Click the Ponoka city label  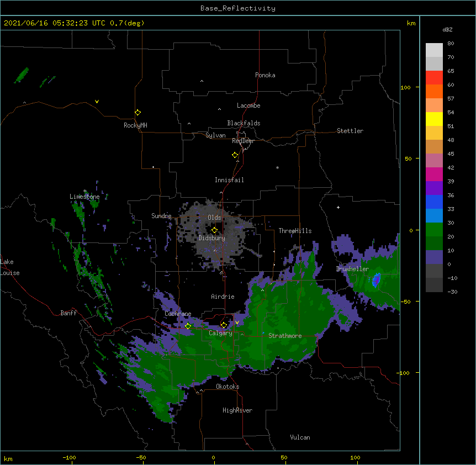[265, 75]
